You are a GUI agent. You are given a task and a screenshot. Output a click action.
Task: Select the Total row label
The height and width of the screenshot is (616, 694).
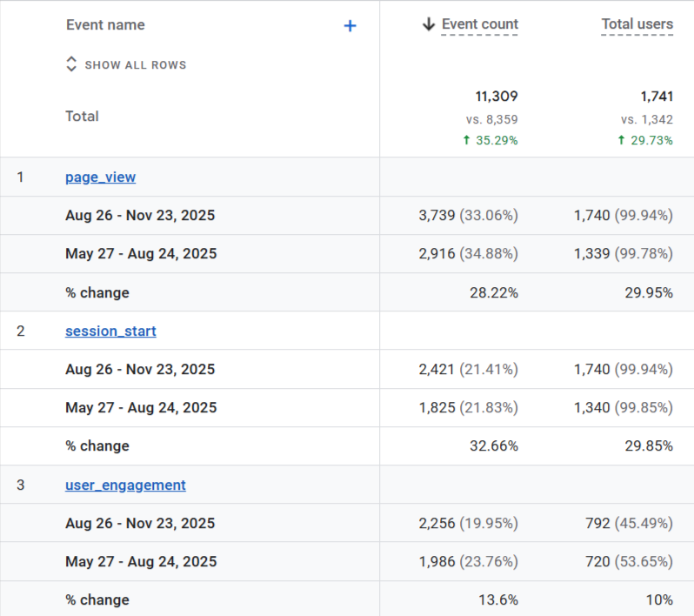(x=82, y=117)
